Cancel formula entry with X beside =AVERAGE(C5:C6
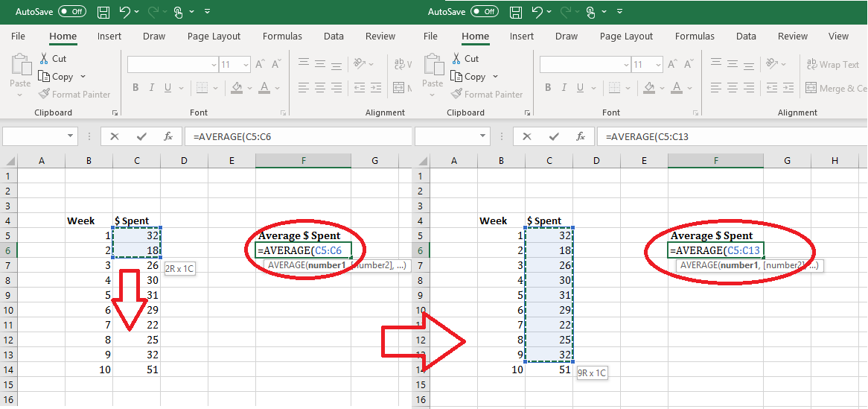This screenshot has height=409, width=868. point(115,136)
